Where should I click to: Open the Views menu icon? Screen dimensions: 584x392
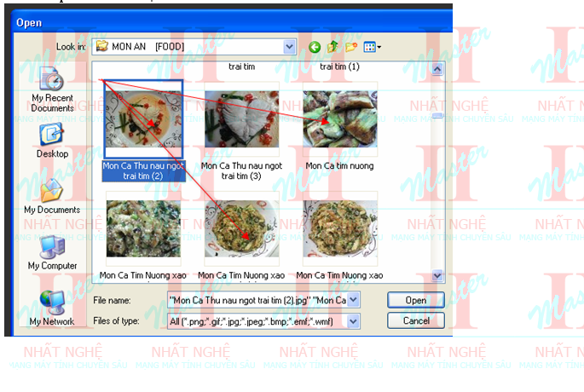click(x=372, y=47)
